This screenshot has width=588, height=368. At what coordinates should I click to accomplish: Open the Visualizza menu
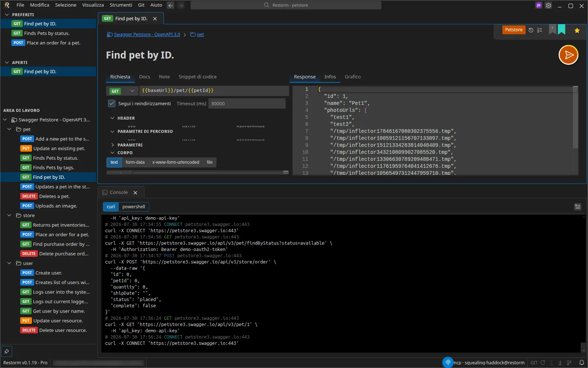click(93, 5)
